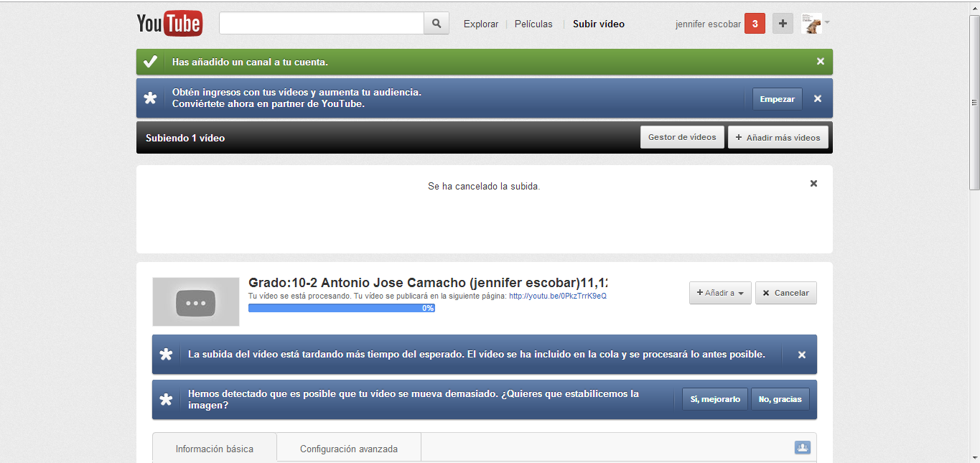Click Sí, mejorarlo stabilization button

tap(715, 399)
